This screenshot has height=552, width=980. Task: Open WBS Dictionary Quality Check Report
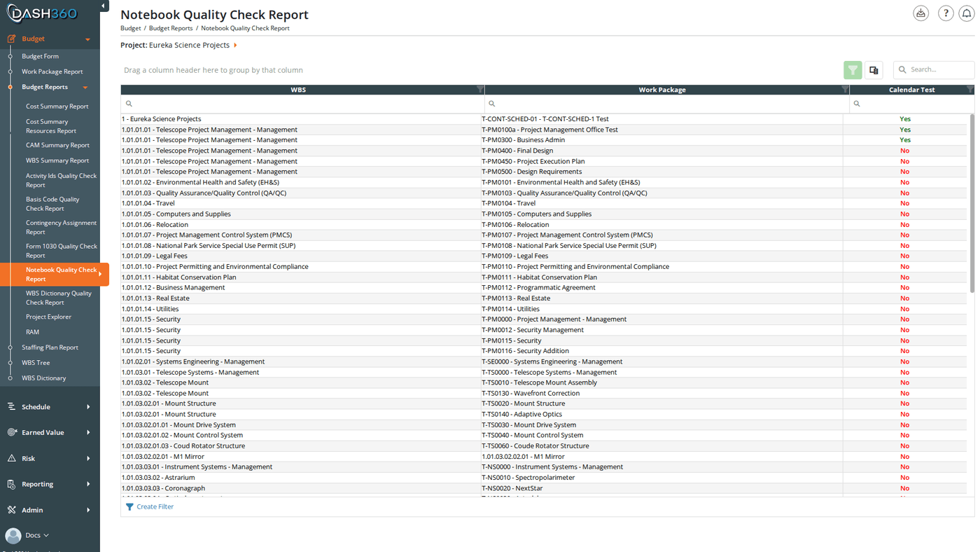59,298
